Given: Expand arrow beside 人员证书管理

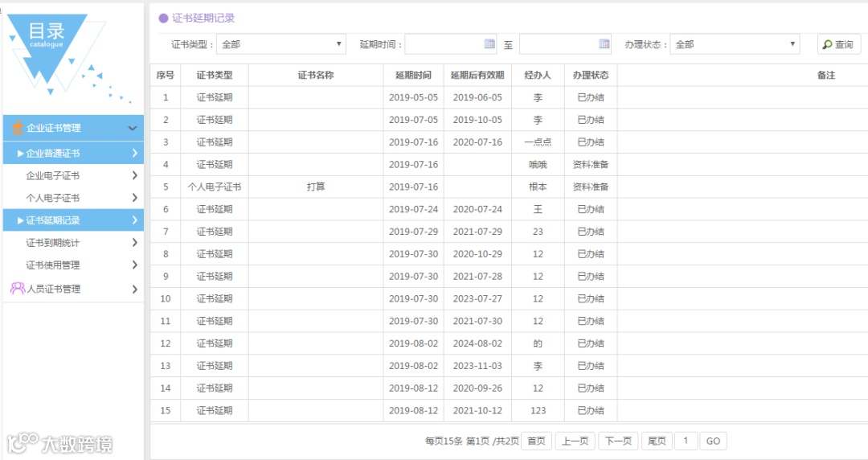Looking at the screenshot, I should pos(134,289).
